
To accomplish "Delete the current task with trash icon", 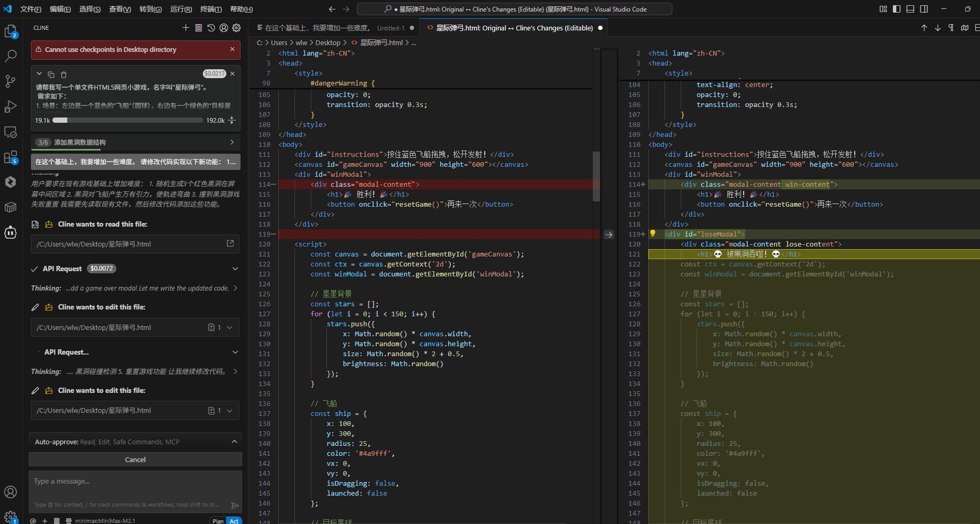I will 63,74.
